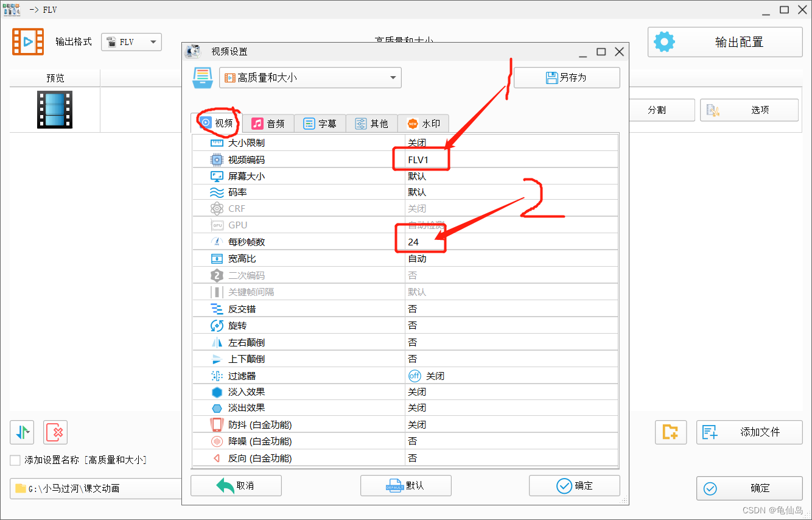Screen dimensions: 812x520
Task: Click the preset printer icon in 视频设置 dialog
Action: [201, 77]
